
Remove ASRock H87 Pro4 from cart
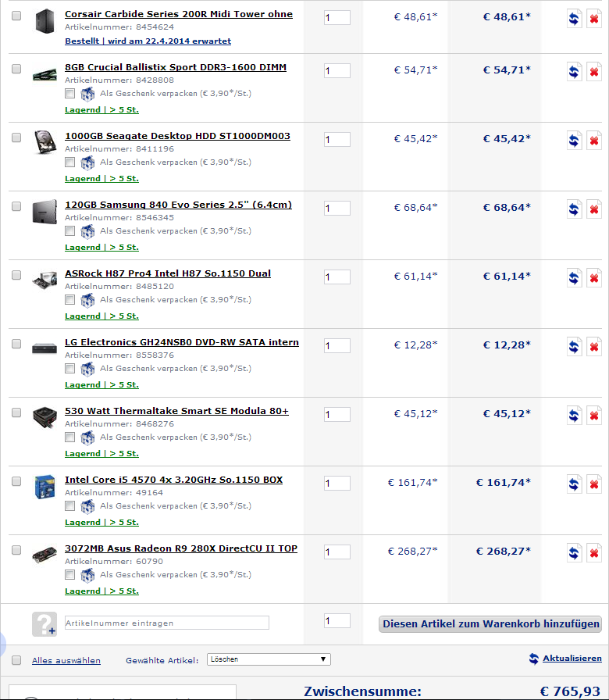(x=594, y=278)
